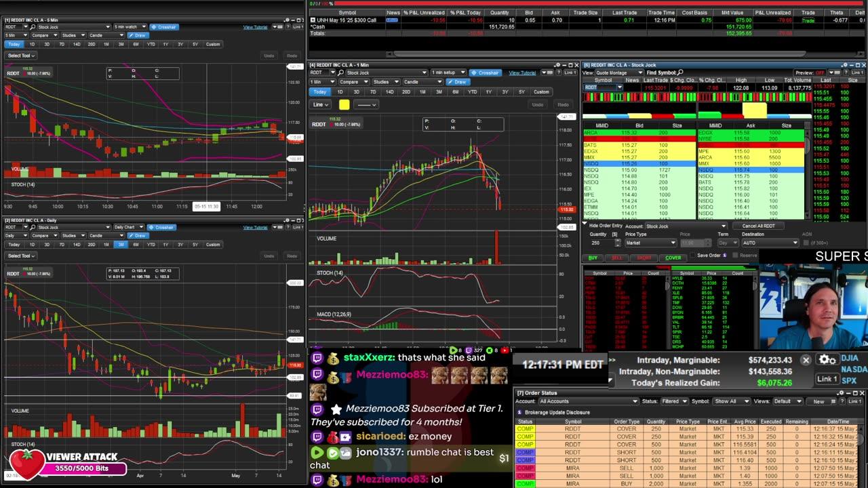Click Link 1 icon in 1 Min chart header
The width and height of the screenshot is (868, 488).
(569, 73)
